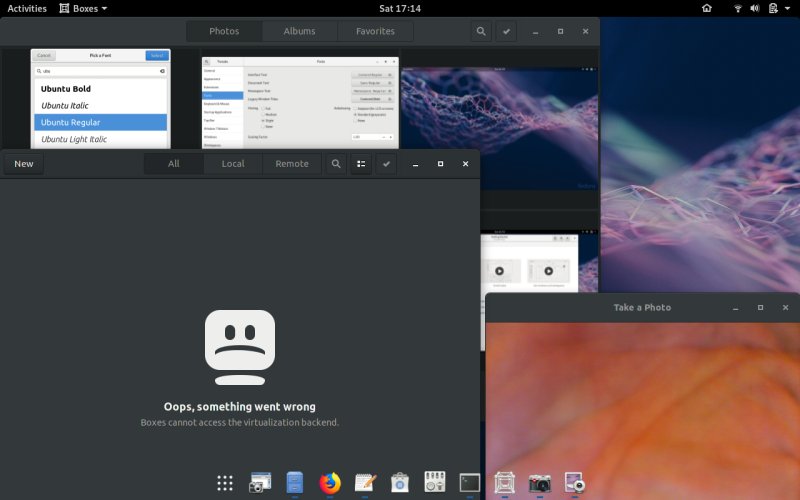The image size is (800, 500).
Task: Open the Boxes app menu dropdown
Action: [x=83, y=8]
